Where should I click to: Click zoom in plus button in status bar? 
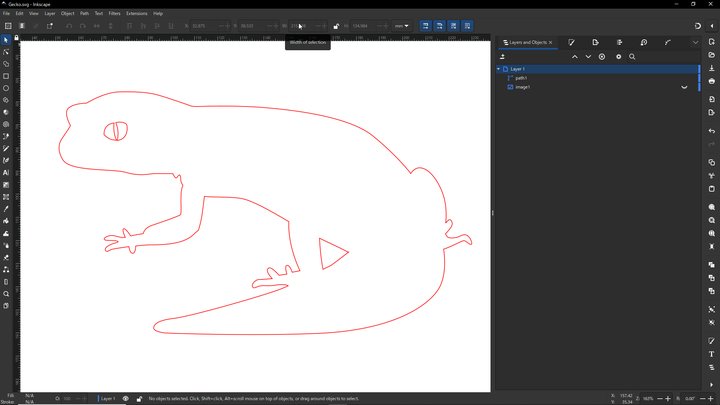(668, 399)
